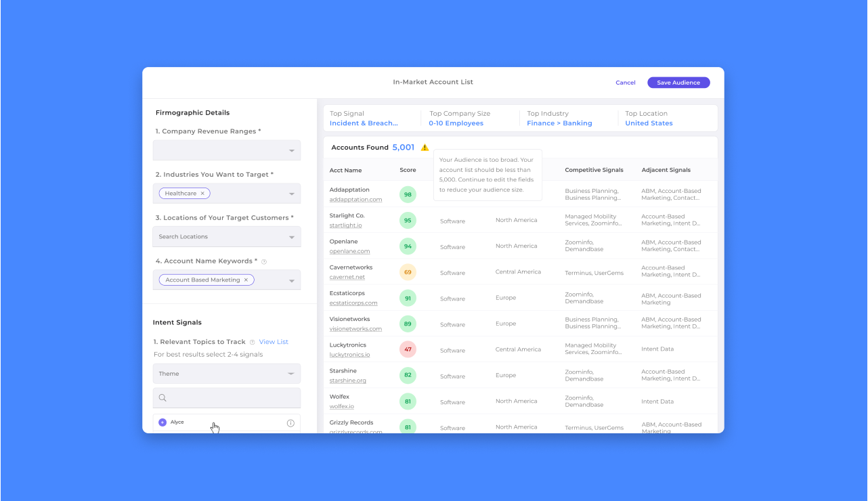Screen dimensions: 868x501
Task: Open the Incident & Breach top signal link
Action: (364, 123)
